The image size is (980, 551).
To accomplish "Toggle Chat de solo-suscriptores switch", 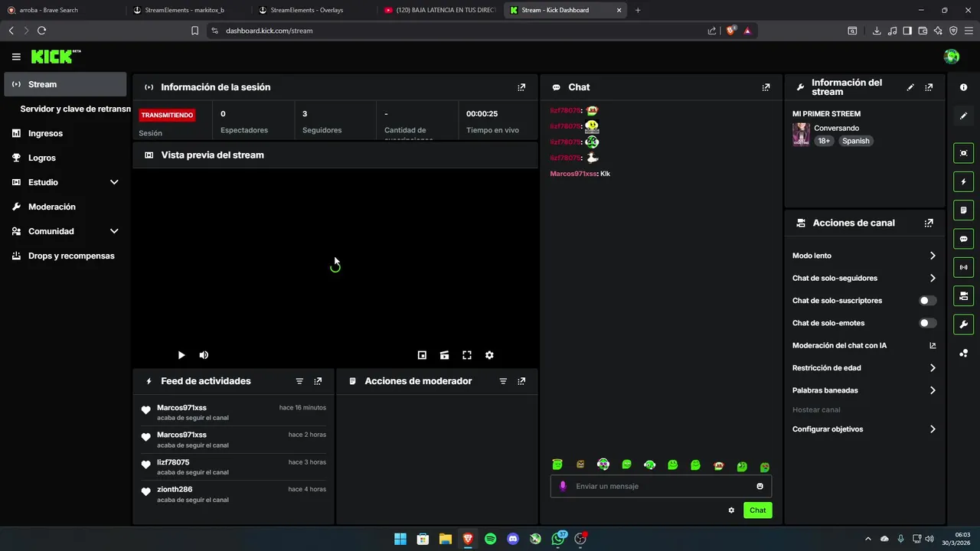I will coord(927,301).
